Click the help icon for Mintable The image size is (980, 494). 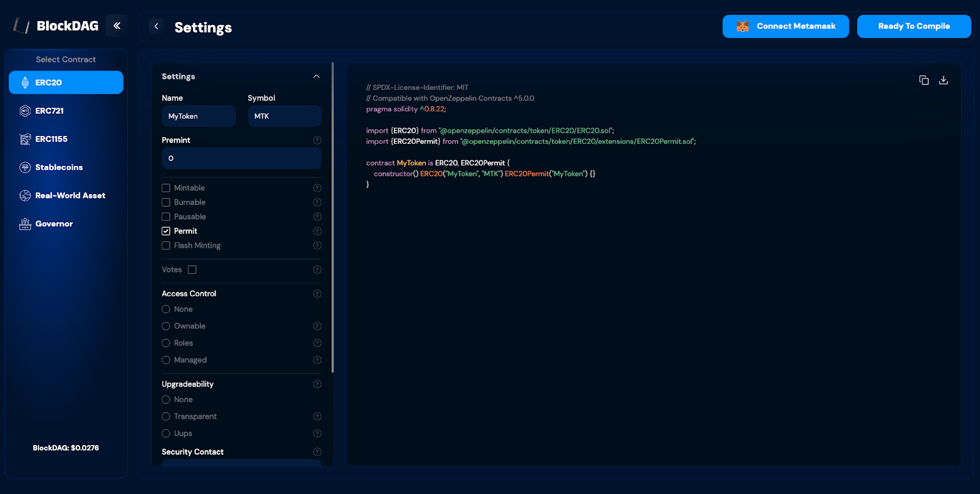click(317, 188)
